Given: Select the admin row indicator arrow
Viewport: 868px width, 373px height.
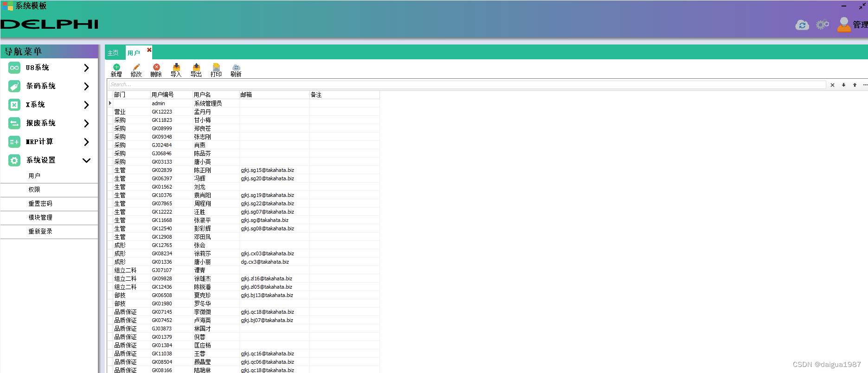Looking at the screenshot, I should point(110,103).
